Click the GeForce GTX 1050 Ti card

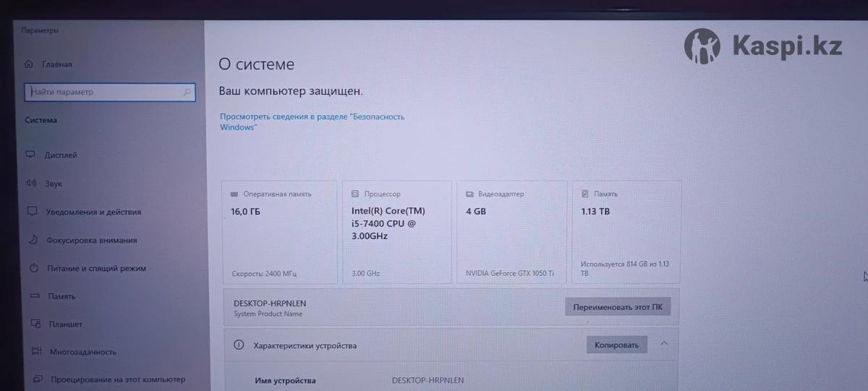(x=512, y=232)
